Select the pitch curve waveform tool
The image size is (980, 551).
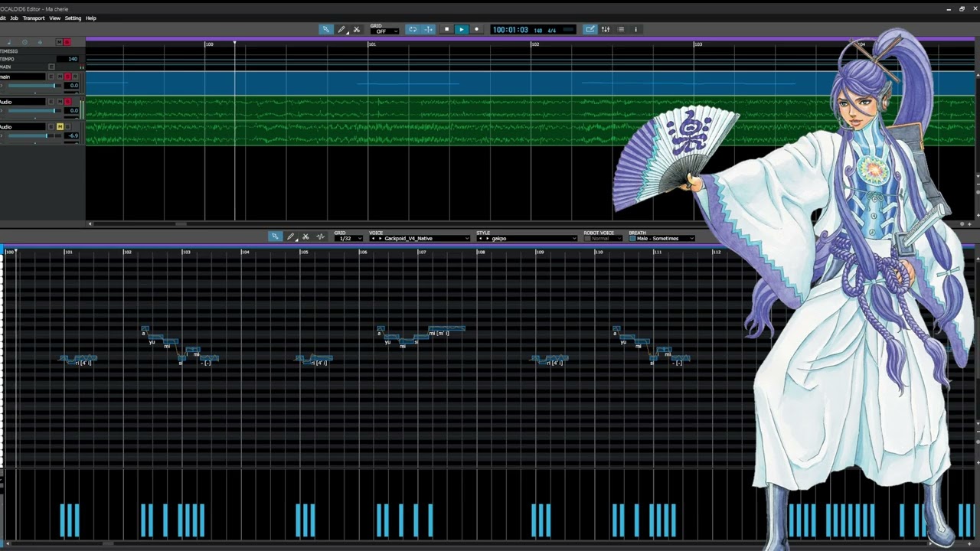[x=321, y=236]
